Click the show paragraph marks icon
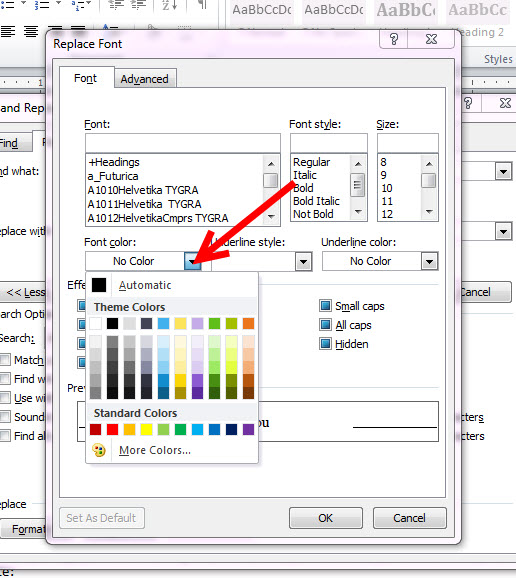Screen dimensions: 516x578 click(x=202, y=5)
